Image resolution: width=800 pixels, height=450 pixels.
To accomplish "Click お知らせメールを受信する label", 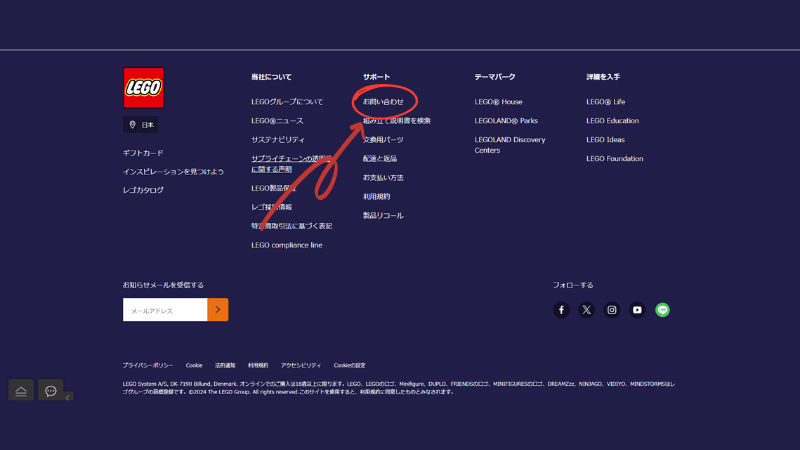I will pyautogui.click(x=163, y=285).
